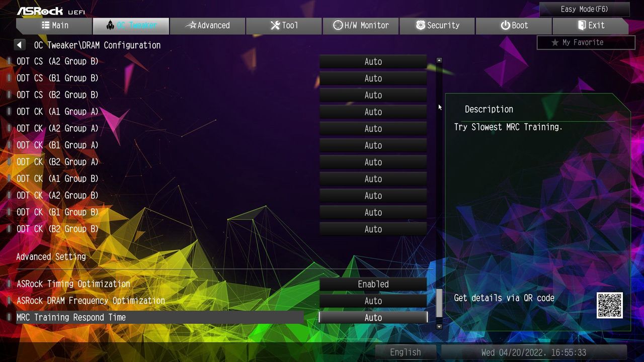Select the ASRock DRAM Frequency Optimization label

click(x=91, y=301)
